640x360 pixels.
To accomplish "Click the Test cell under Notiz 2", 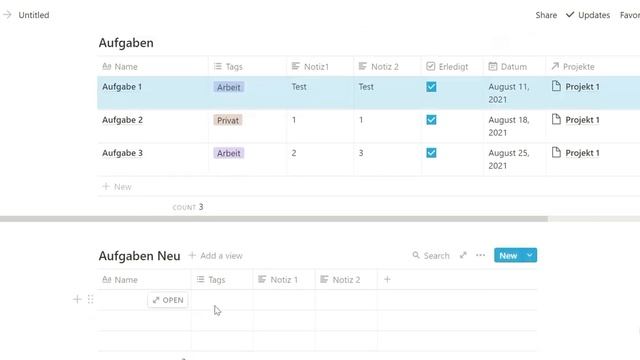I will [387, 93].
